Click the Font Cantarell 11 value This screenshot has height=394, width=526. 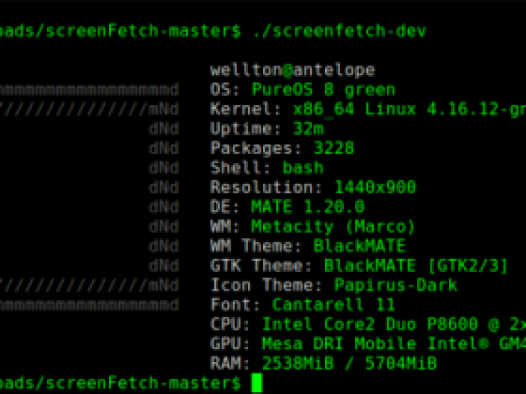coord(333,305)
